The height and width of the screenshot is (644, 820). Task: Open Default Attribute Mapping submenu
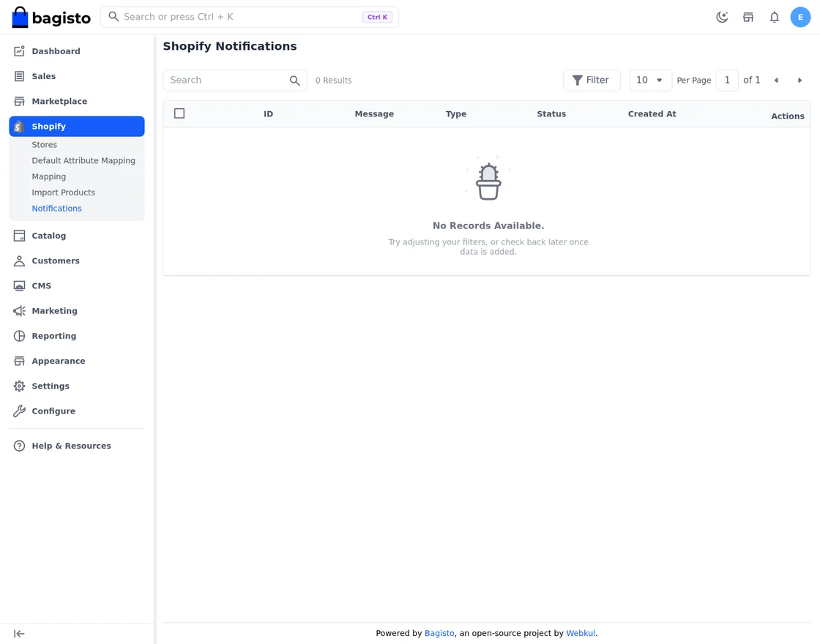(83, 160)
